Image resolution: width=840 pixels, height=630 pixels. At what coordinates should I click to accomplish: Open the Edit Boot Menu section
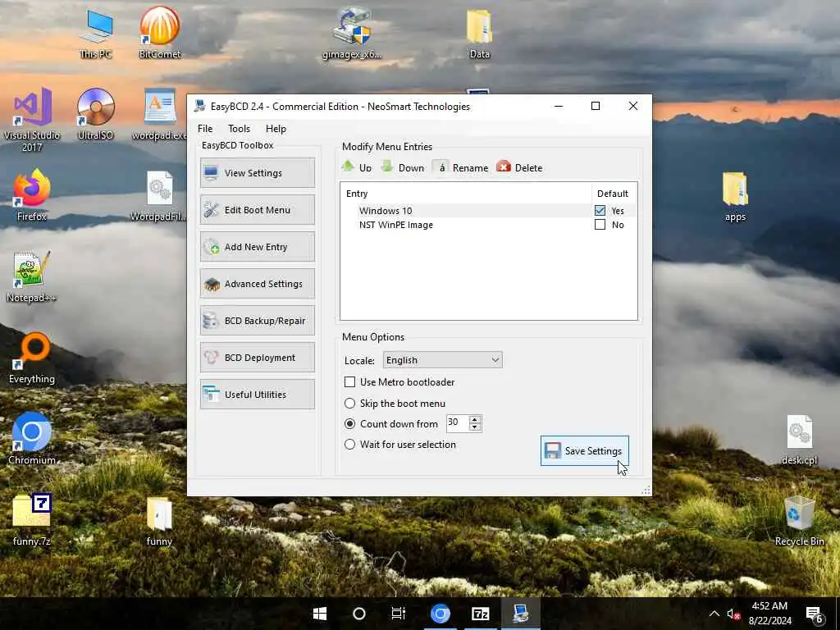pyautogui.click(x=257, y=210)
